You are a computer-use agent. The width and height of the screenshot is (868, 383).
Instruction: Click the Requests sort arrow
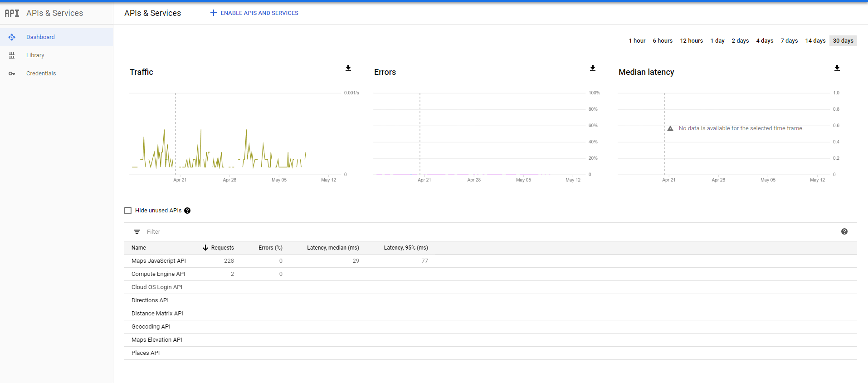[205, 248]
